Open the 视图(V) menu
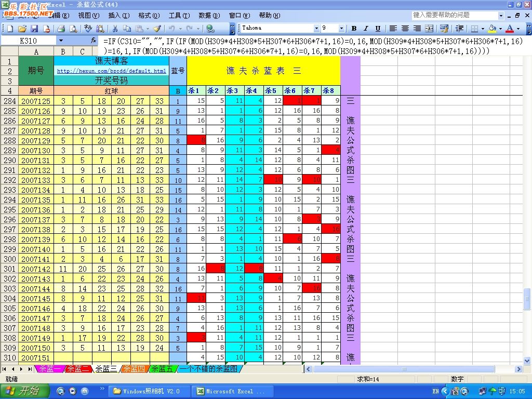 tap(88, 16)
